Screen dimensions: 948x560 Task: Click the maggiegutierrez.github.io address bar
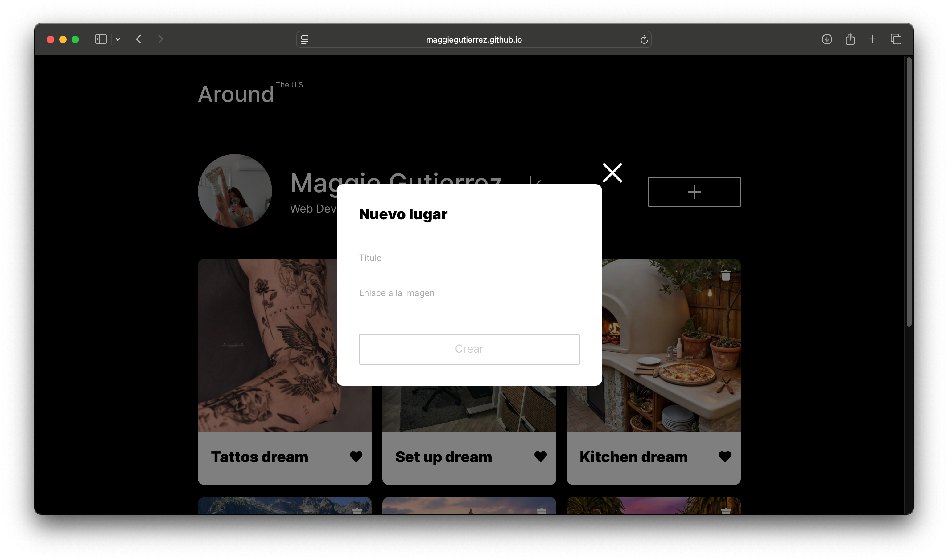click(x=474, y=40)
